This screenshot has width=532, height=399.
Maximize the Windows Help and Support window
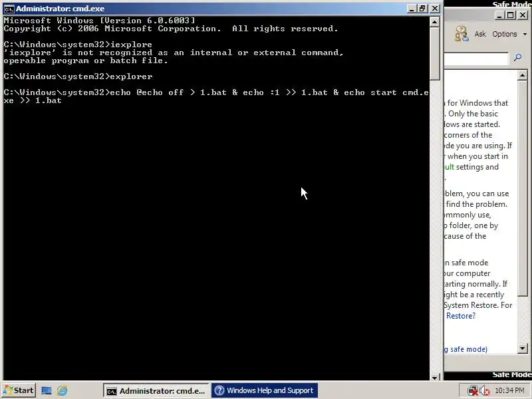tap(511, 15)
